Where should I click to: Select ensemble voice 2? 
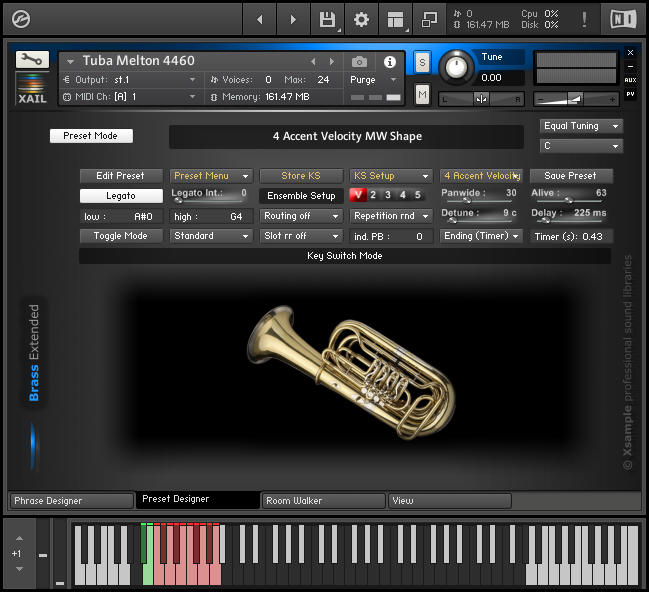pyautogui.click(x=373, y=195)
